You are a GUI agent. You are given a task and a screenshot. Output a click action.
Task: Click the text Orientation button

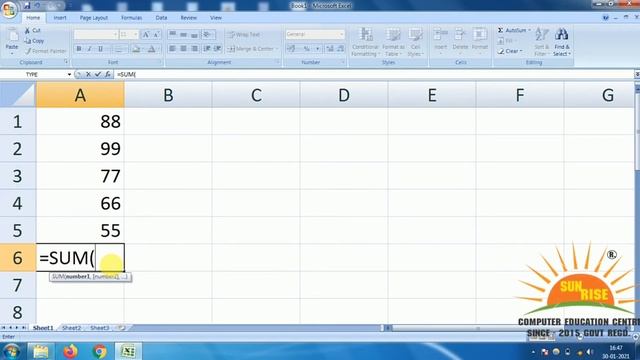point(208,35)
